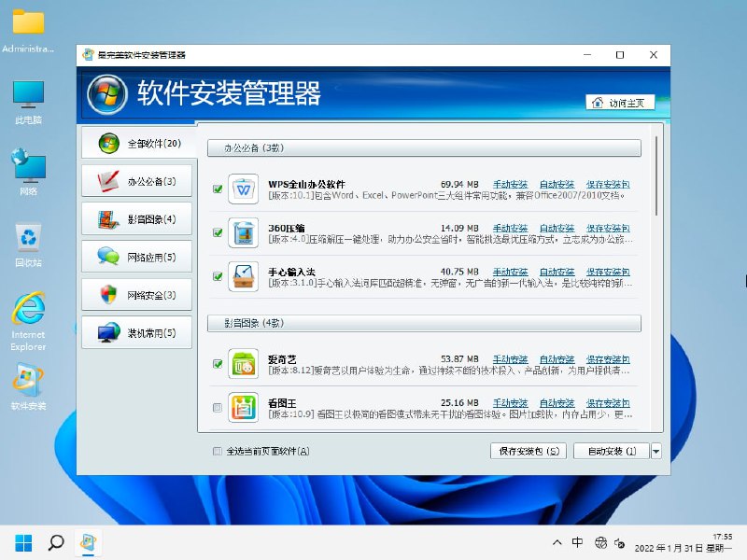Click the 爱奇艺 application icon
This screenshot has height=560, width=747.
(x=242, y=364)
